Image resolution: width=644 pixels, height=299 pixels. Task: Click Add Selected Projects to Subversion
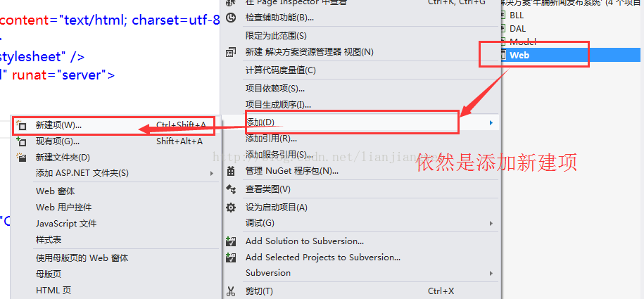point(323,257)
